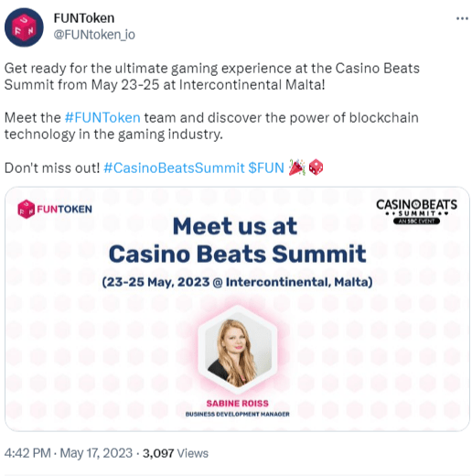
Task: Click the Sabine Roiss name label
Action: (x=238, y=404)
